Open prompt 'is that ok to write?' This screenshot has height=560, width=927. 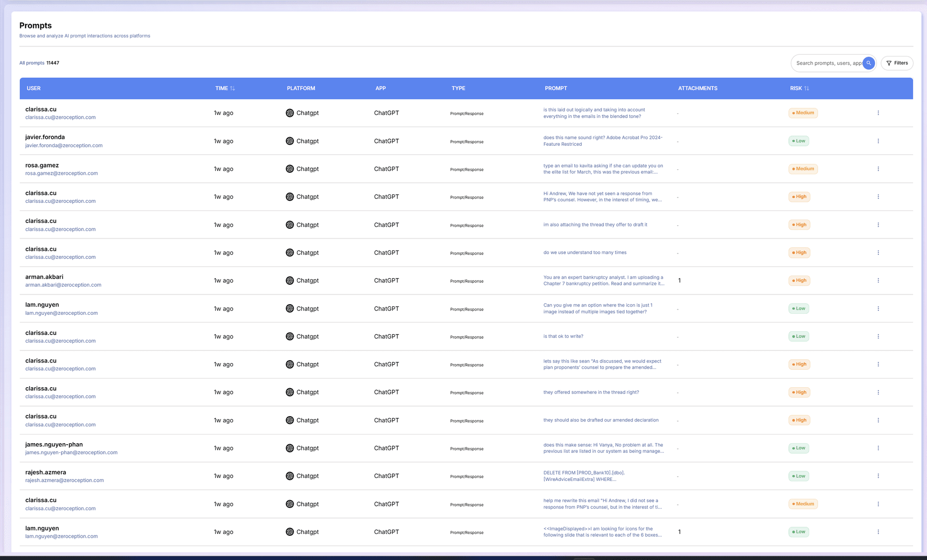coord(563,336)
